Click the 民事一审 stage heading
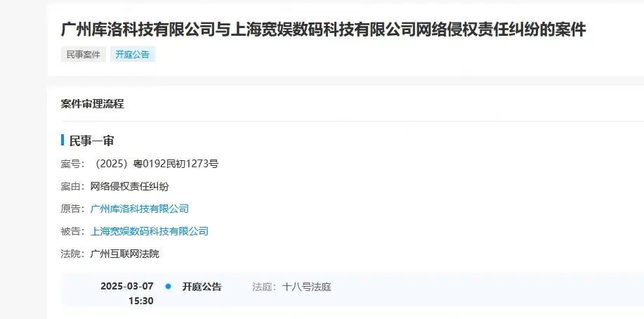The height and width of the screenshot is (319, 644). tap(91, 141)
